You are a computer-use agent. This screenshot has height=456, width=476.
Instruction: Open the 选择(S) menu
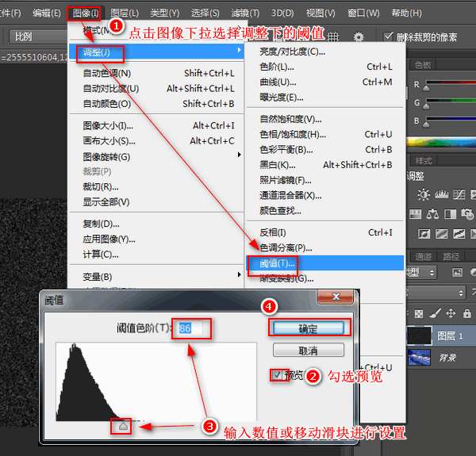[x=205, y=13]
